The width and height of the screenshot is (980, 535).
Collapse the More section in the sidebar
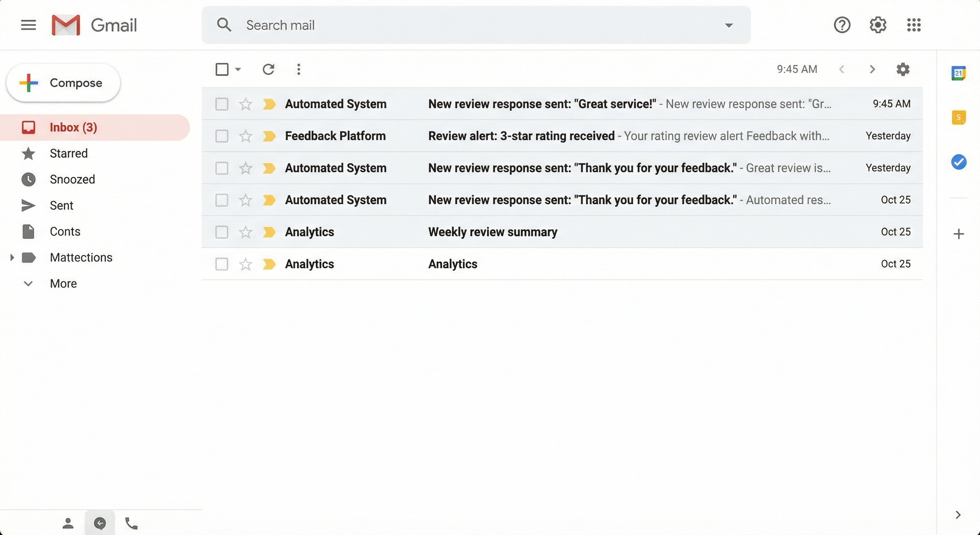pyautogui.click(x=28, y=283)
